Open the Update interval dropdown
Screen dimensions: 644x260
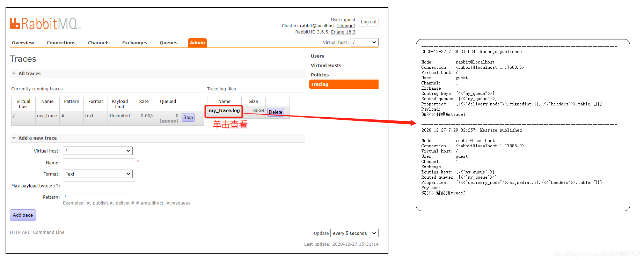[x=354, y=233]
